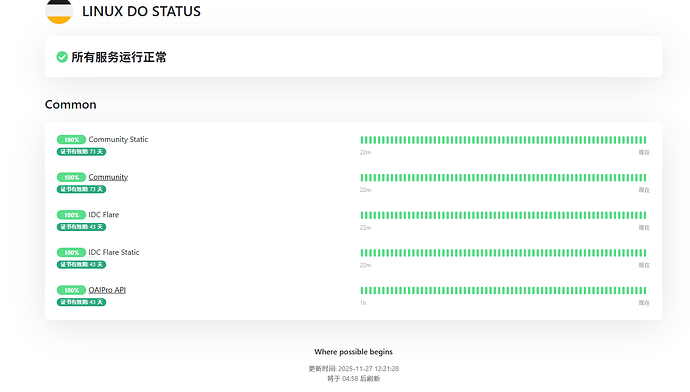
Task: Click the certificate validity badge under Community
Action: (x=81, y=189)
